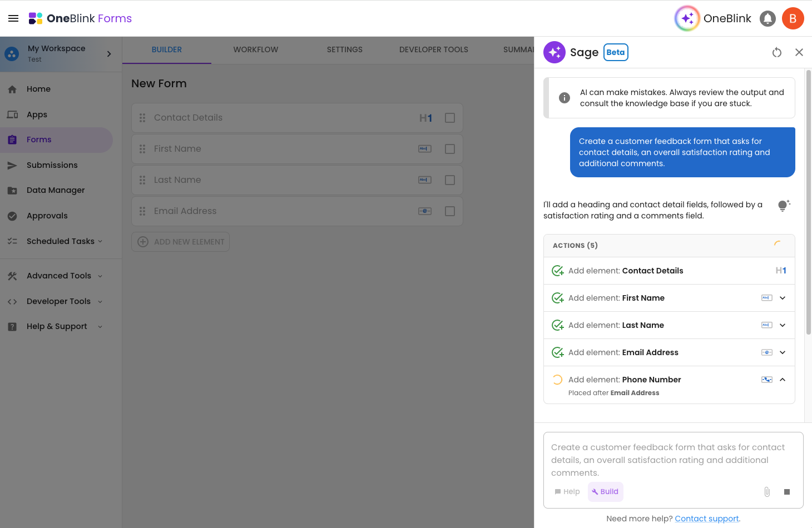Click Add New Element button

click(181, 242)
